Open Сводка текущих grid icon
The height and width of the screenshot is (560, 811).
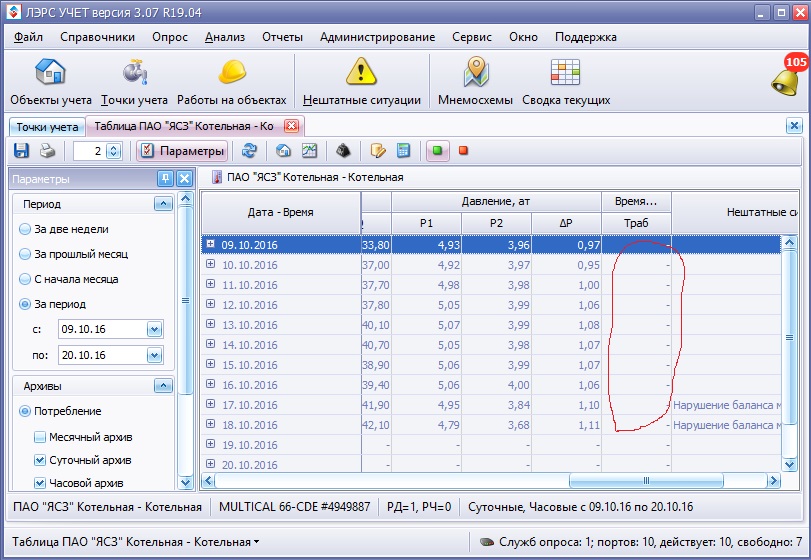click(x=565, y=72)
